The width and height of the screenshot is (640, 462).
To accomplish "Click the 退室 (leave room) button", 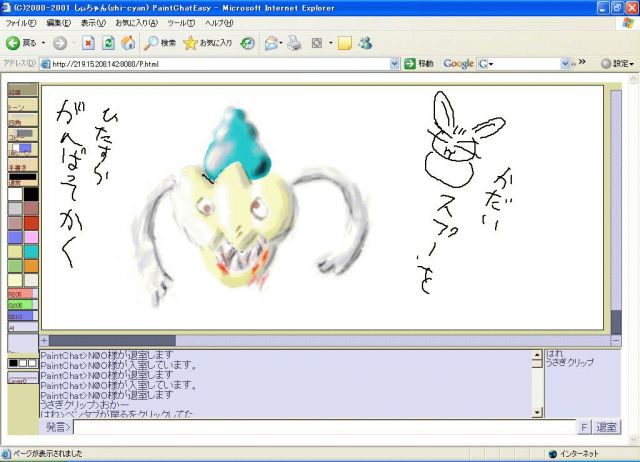I will (x=606, y=427).
